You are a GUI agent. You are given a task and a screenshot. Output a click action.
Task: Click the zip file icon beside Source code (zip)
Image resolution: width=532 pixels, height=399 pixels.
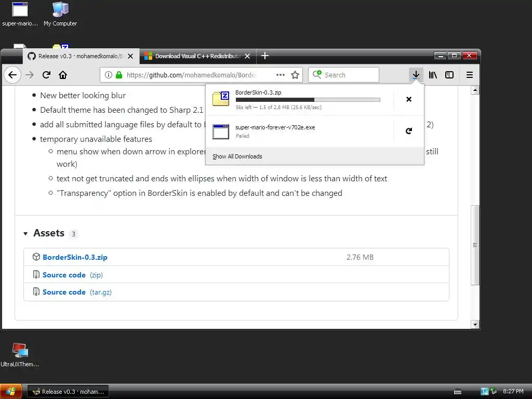click(x=36, y=274)
